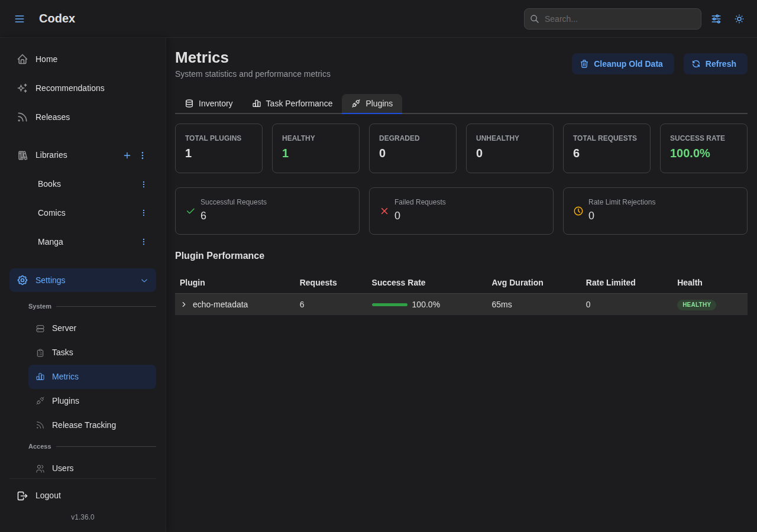Click the Libraries books icon

(x=22, y=155)
